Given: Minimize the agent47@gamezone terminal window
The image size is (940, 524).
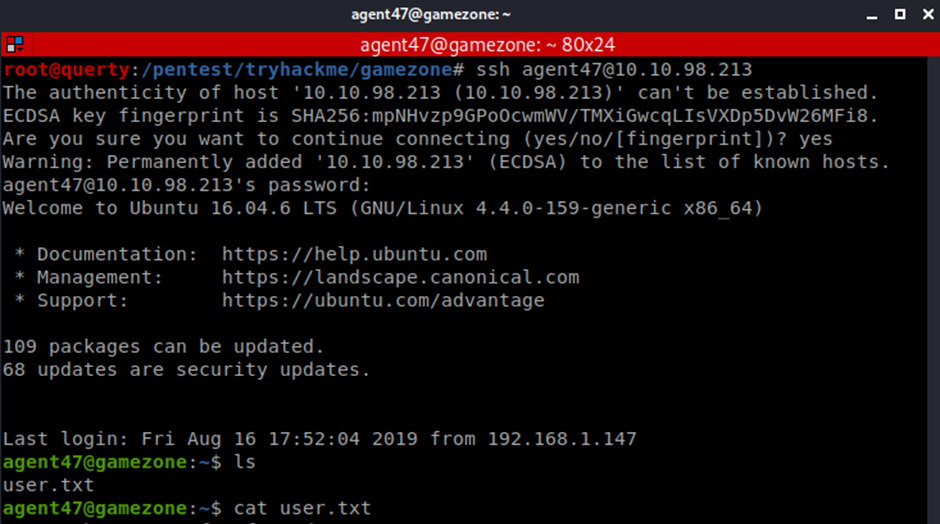Looking at the screenshot, I should click(872, 15).
